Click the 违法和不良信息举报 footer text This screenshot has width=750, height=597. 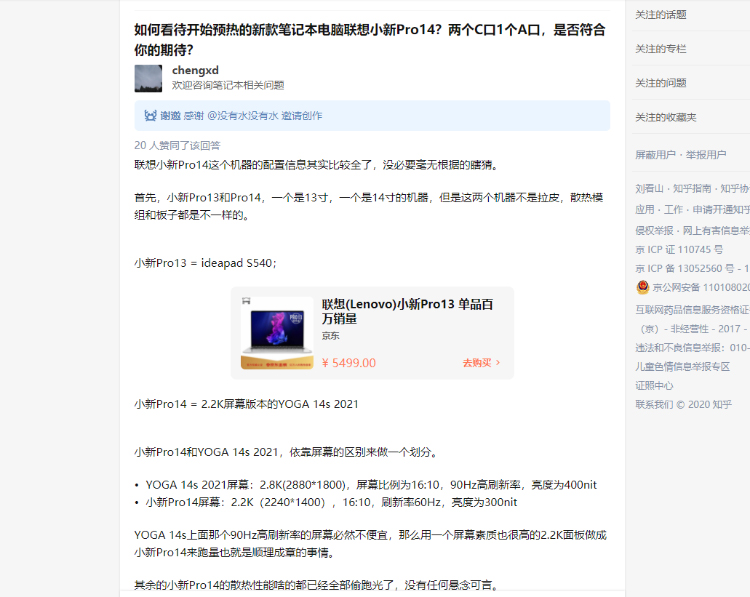[680, 348]
